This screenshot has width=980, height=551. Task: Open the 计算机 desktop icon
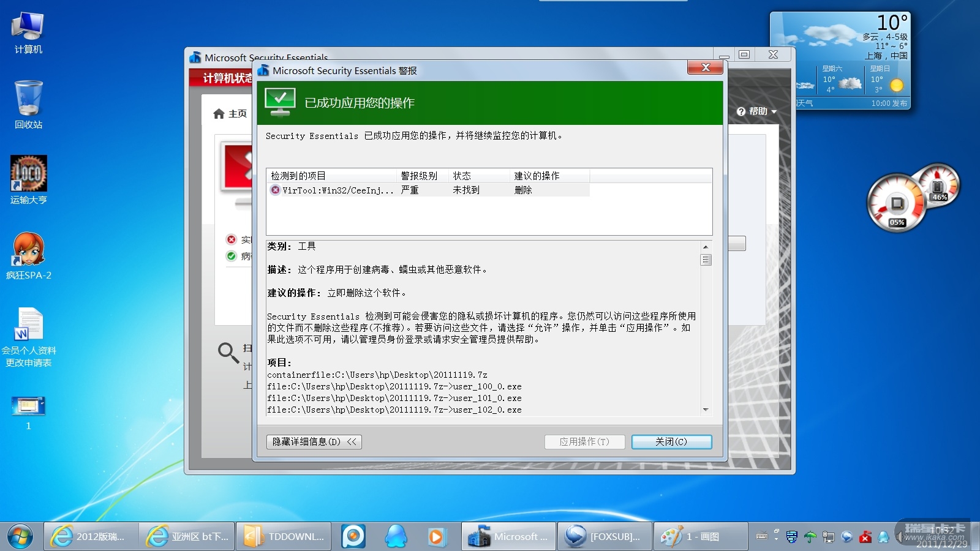click(28, 32)
